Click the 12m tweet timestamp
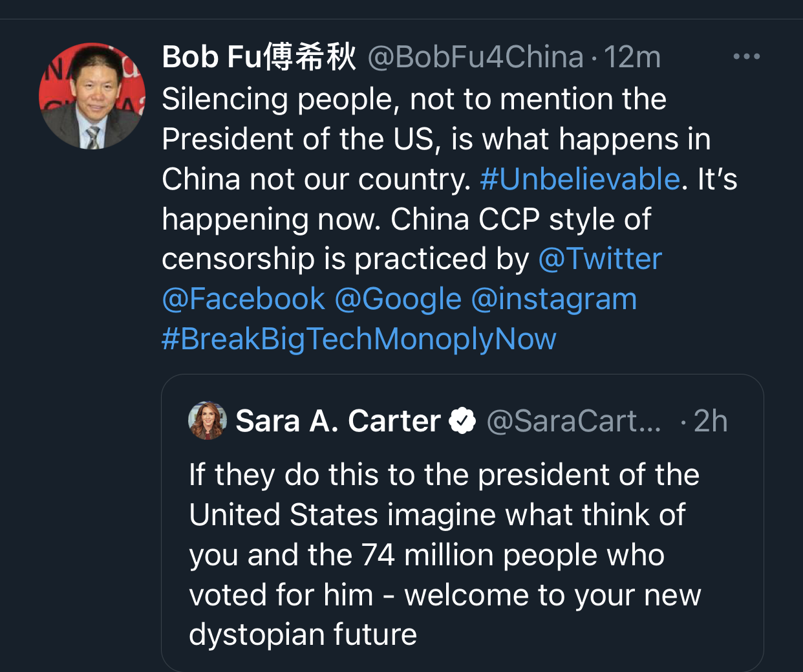The width and height of the screenshot is (803, 672). coord(632,57)
